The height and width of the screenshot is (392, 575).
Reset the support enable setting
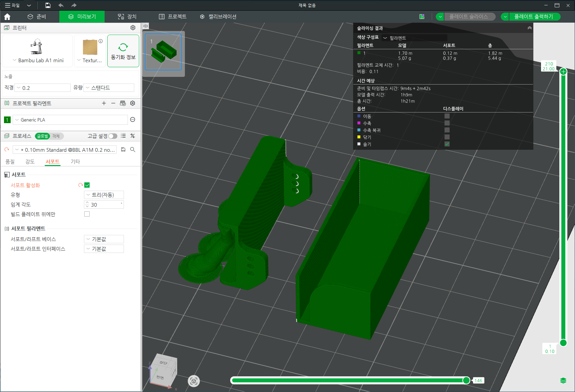[80, 185]
